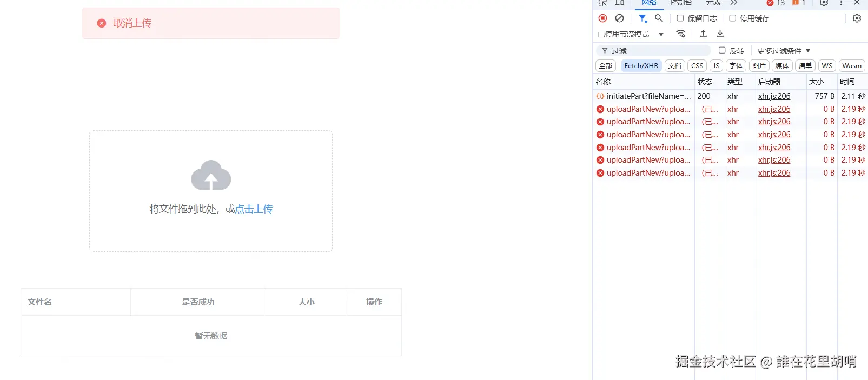
Task: Select Fetch/XHR filter chip
Action: coord(641,66)
